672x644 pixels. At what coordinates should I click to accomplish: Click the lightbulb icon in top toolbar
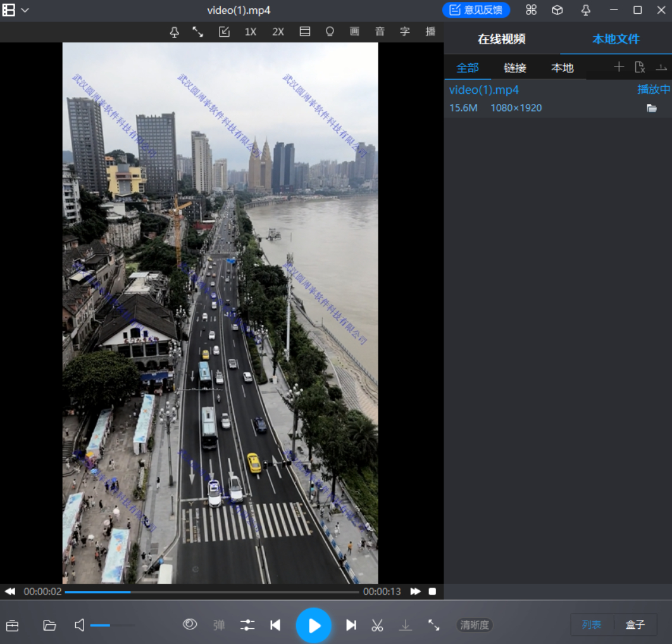tap(330, 32)
